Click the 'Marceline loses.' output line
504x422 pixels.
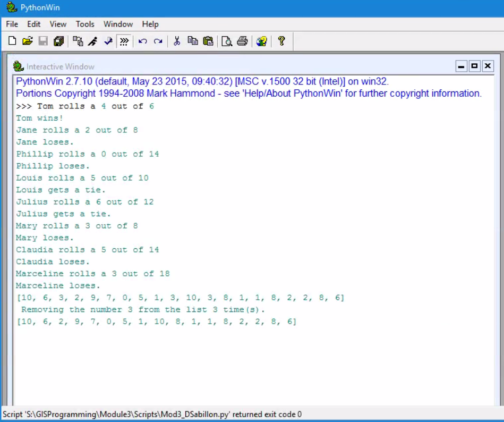[58, 285]
